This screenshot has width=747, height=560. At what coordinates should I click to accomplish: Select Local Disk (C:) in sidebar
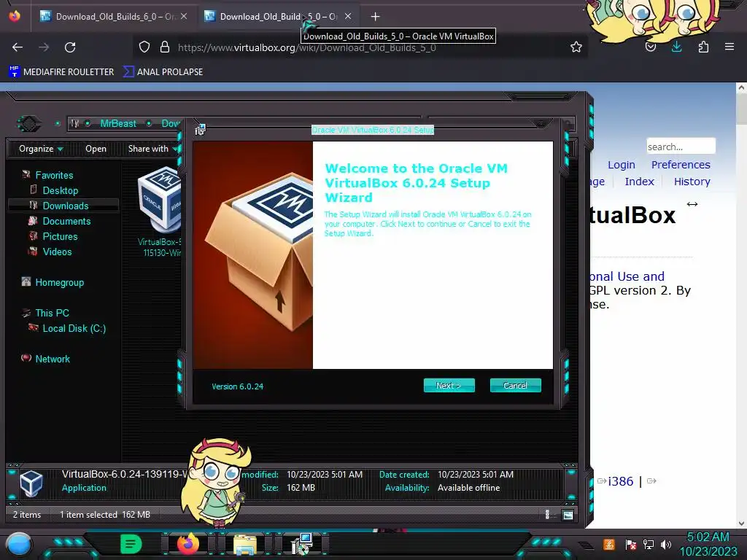(74, 328)
